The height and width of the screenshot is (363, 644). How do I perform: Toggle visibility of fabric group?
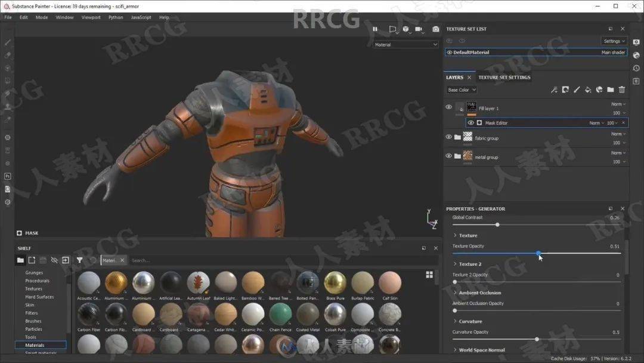click(449, 137)
